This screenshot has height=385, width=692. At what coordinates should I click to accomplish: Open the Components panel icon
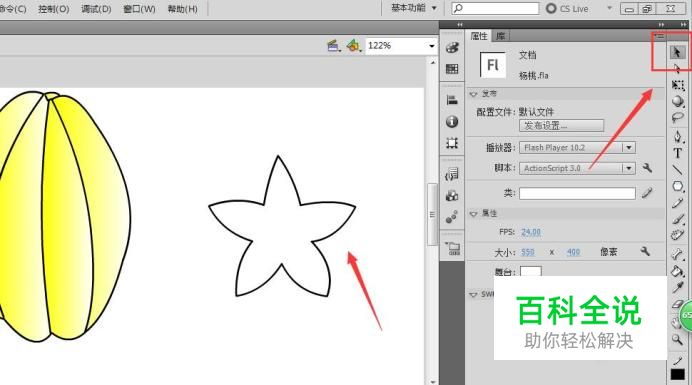point(451,196)
